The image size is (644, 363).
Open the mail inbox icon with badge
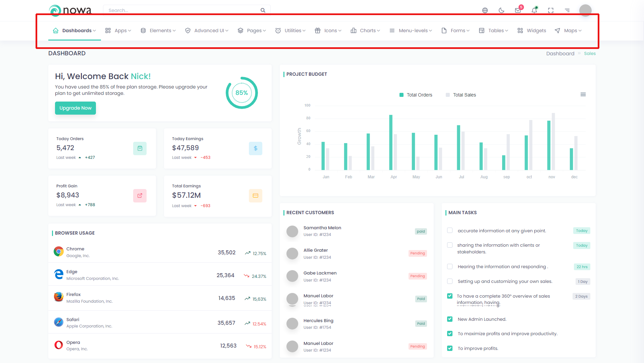coord(518,10)
